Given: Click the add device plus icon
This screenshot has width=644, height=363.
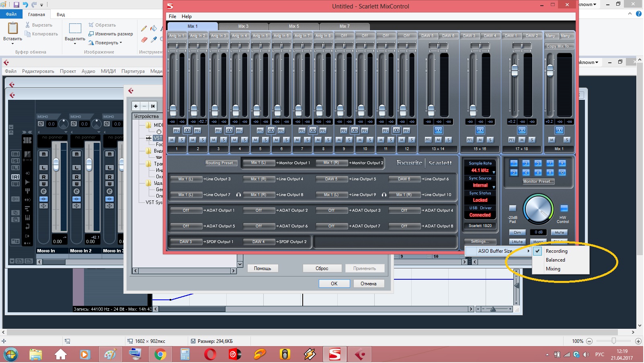Looking at the screenshot, I should 136,106.
